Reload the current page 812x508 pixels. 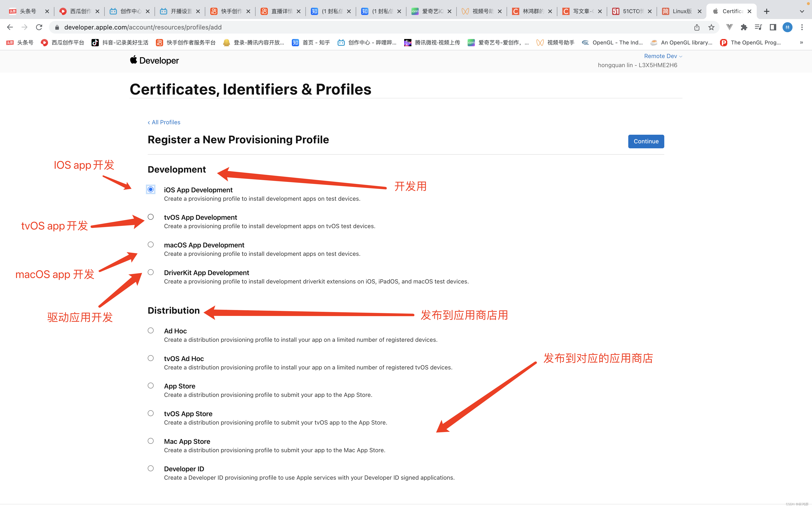tap(39, 27)
